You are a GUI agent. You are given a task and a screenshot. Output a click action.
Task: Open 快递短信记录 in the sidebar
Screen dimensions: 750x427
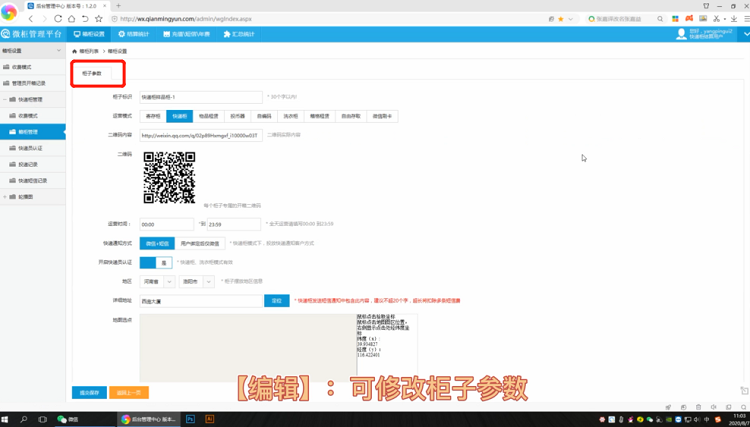pos(33,181)
